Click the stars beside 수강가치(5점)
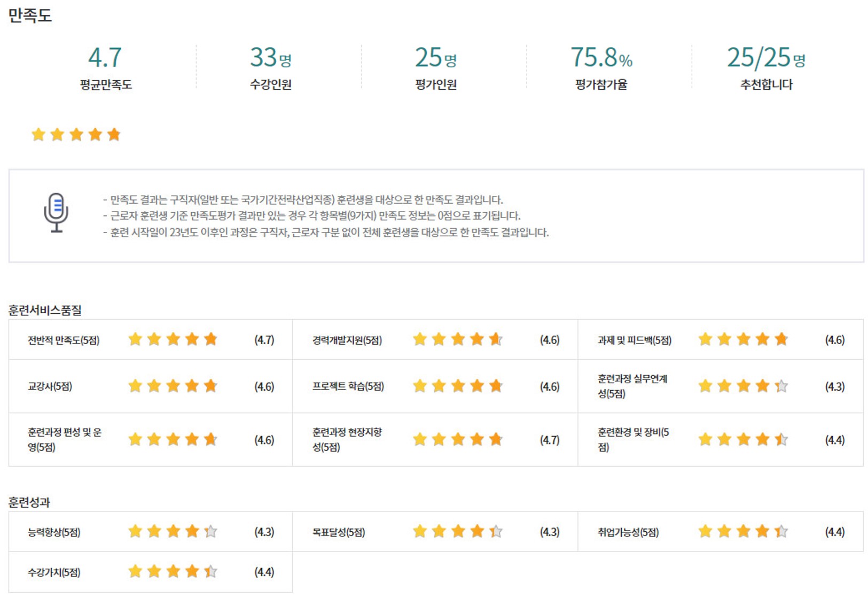Screen dimensions: 868x597 point(173,572)
